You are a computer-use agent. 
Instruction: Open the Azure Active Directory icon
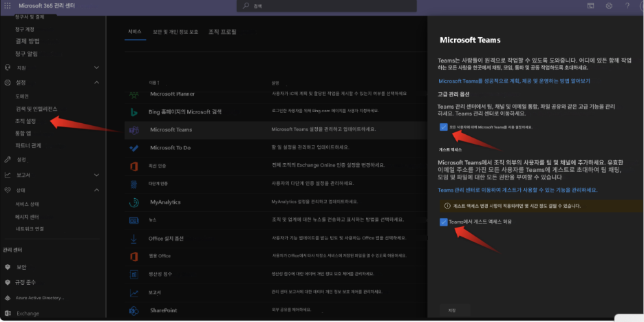pyautogui.click(x=8, y=298)
